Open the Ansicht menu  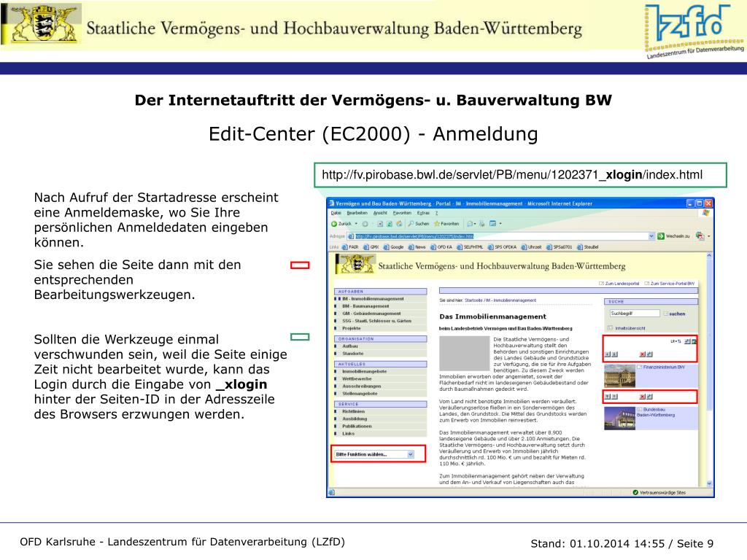click(380, 212)
